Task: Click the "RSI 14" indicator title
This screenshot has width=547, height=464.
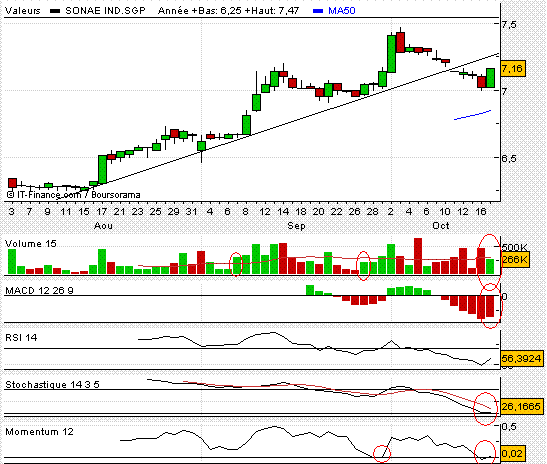Action: click(21, 338)
